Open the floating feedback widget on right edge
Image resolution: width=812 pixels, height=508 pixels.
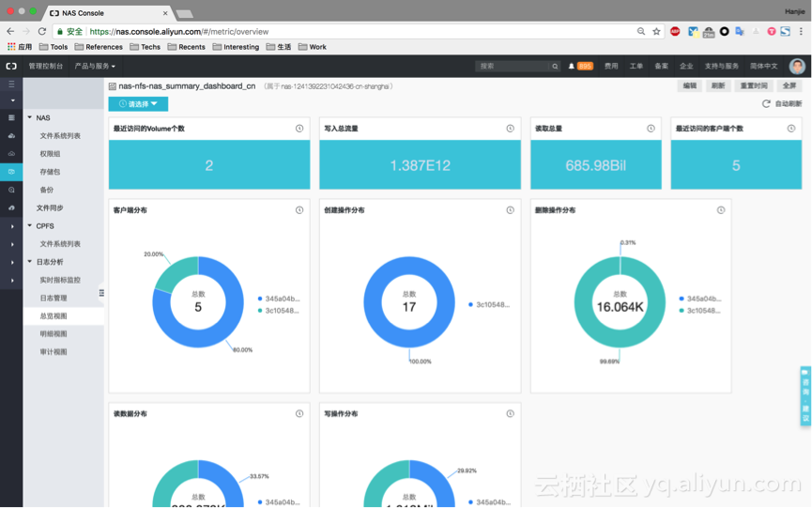pyautogui.click(x=805, y=396)
